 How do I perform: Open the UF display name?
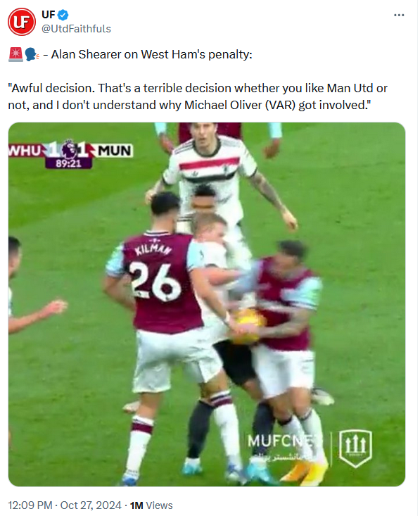pyautogui.click(x=49, y=15)
